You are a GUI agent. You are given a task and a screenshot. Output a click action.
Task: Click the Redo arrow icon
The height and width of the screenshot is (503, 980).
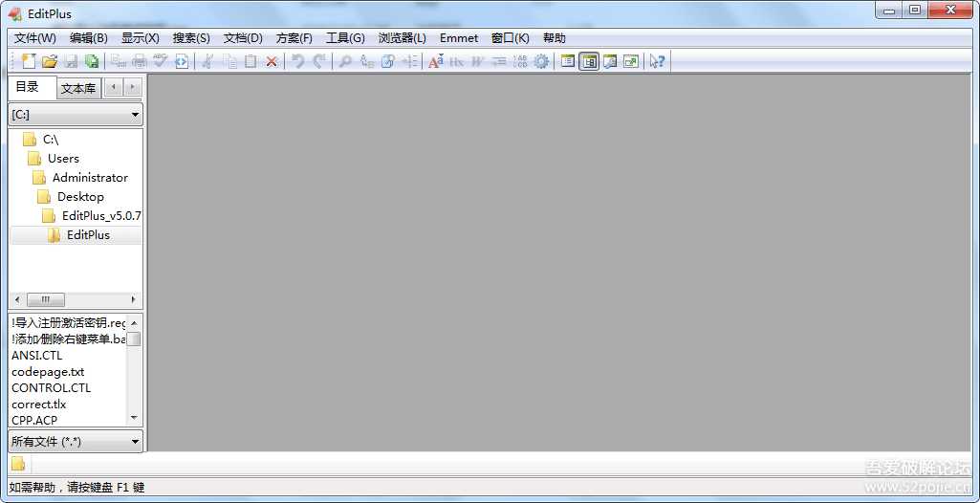[319, 60]
